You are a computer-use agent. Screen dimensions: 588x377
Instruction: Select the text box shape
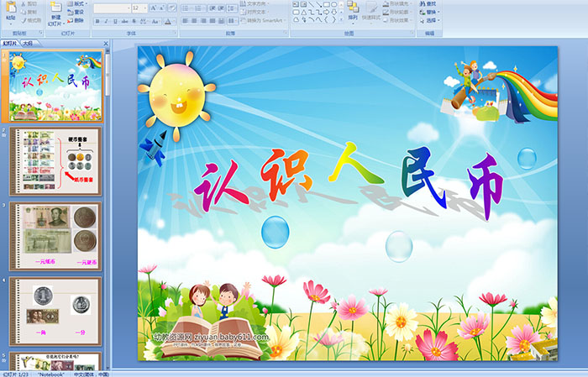[296, 4]
